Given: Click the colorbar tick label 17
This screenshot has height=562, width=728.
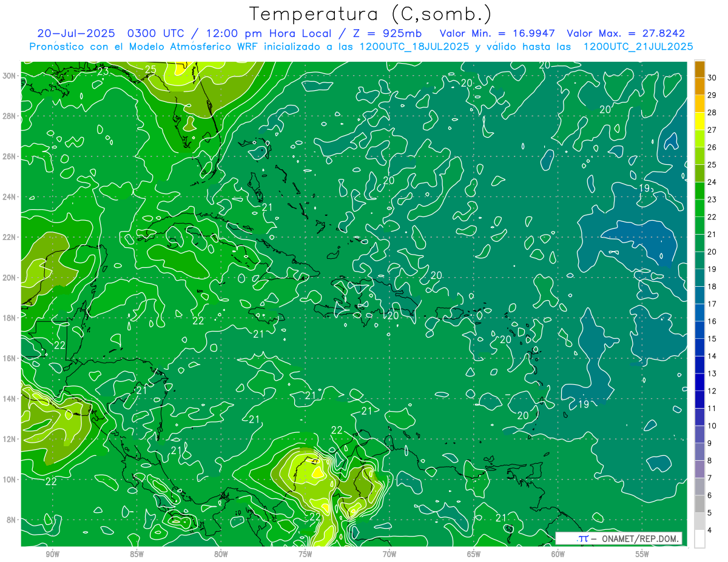Looking at the screenshot, I should click(x=712, y=304).
